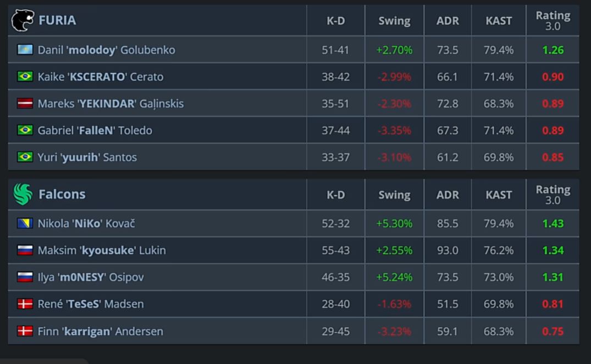Click the Denmark flag beside karrigan
Screen dimensions: 591x364
click(x=25, y=331)
